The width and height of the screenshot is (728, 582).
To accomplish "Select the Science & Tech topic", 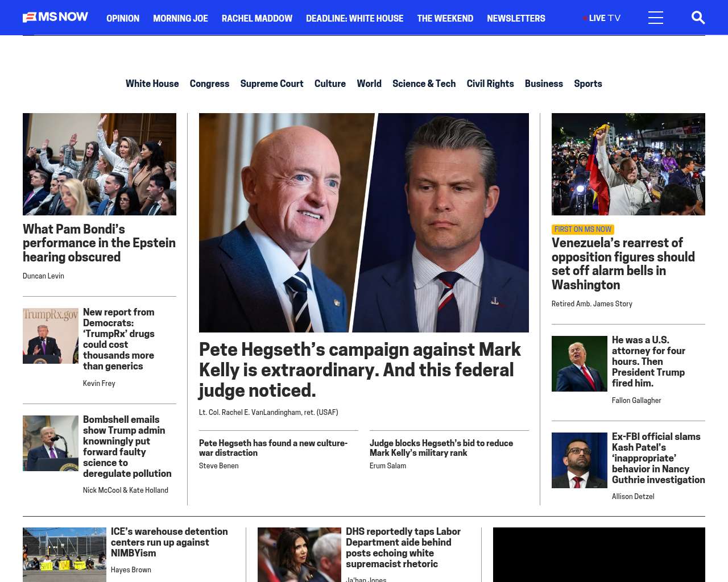I will click(424, 84).
